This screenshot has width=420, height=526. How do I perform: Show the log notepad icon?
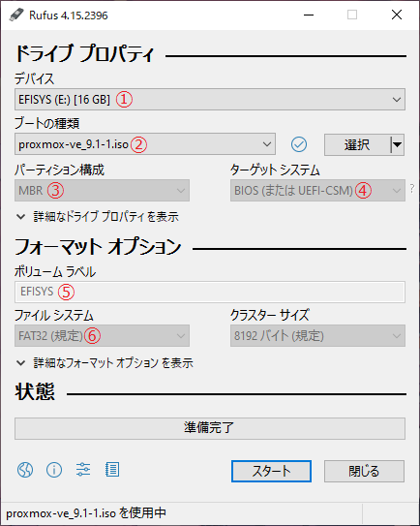[x=112, y=469]
